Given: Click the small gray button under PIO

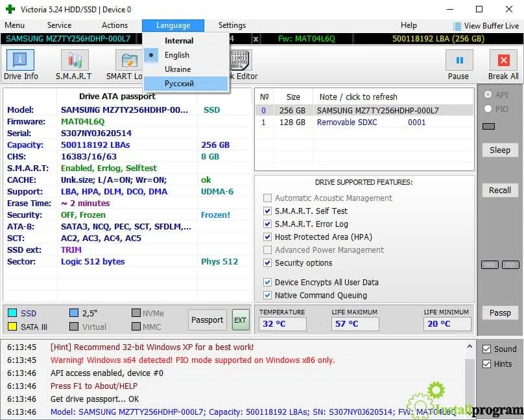Looking at the screenshot, I should (488, 126).
